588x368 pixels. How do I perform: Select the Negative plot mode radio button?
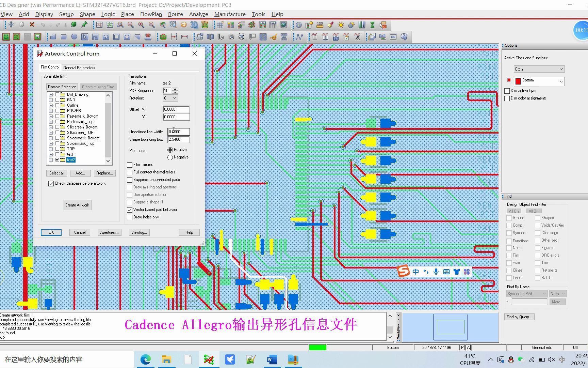[x=170, y=157]
